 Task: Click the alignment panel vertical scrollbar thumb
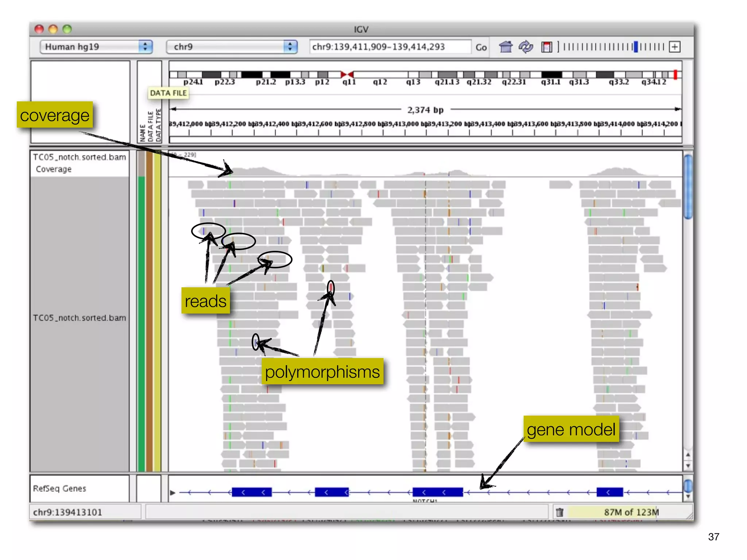coord(688,186)
